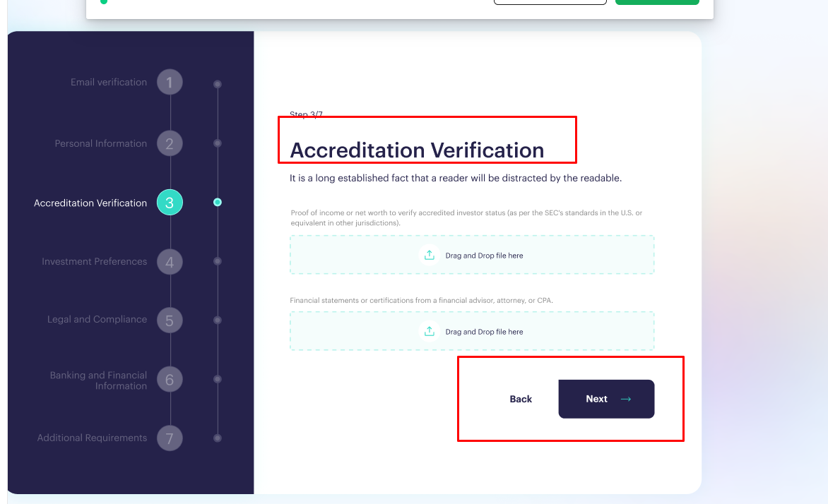The image size is (828, 504).
Task: Click active teal progress dot beside step 3
Action: pos(218,202)
